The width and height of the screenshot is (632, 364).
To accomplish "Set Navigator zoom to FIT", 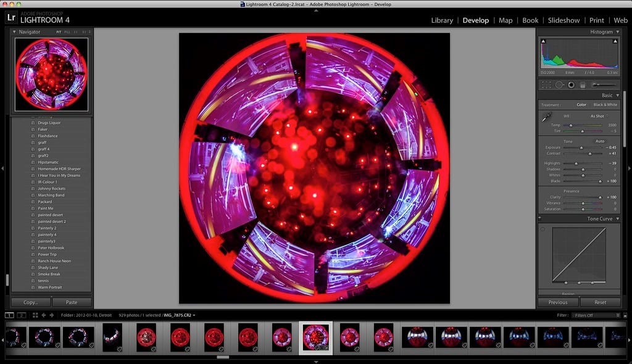I will pyautogui.click(x=59, y=32).
